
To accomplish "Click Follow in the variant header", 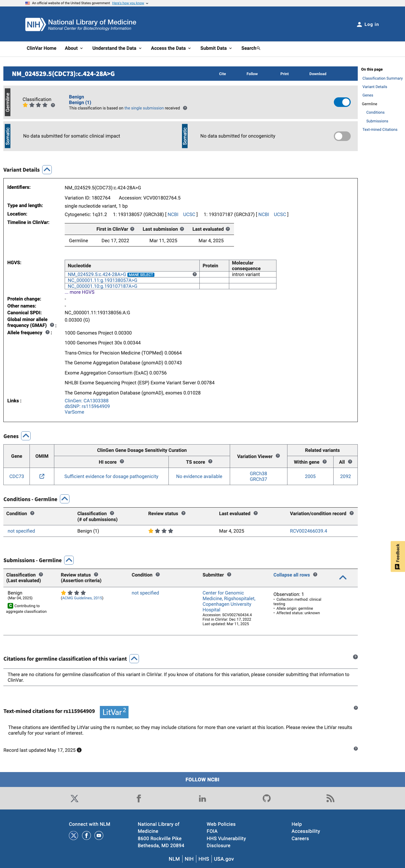I will click(252, 74).
